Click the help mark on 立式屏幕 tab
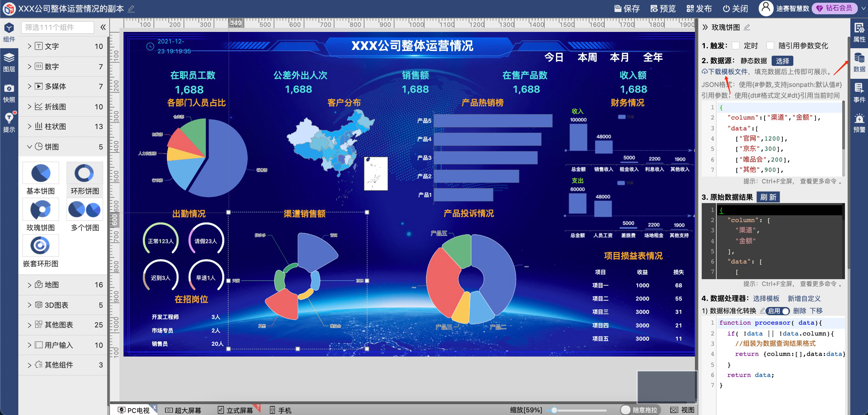868x415 pixels. coord(258,407)
